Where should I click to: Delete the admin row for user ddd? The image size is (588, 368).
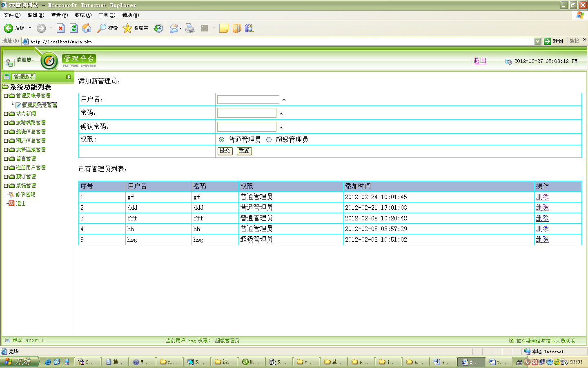pyautogui.click(x=542, y=208)
